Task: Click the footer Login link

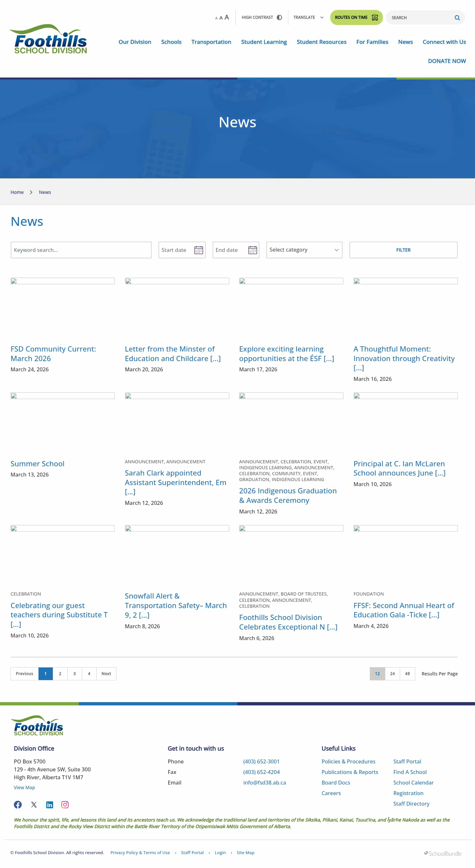Action: point(220,852)
